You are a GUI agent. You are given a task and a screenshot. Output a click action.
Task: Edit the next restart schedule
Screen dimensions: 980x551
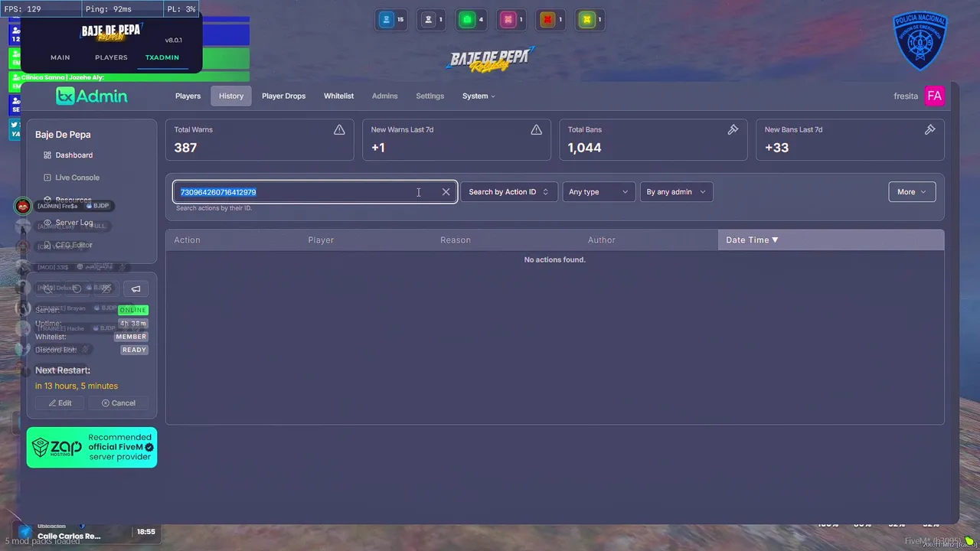click(x=60, y=403)
